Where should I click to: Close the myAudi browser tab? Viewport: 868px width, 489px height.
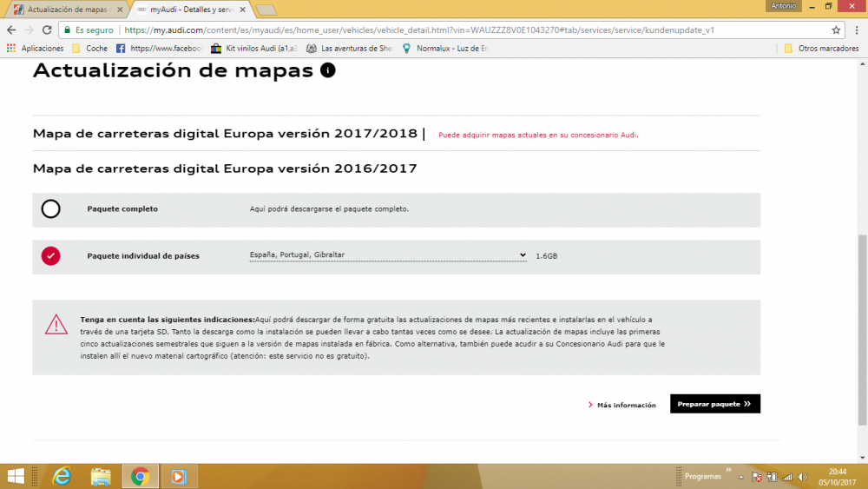[x=242, y=10]
